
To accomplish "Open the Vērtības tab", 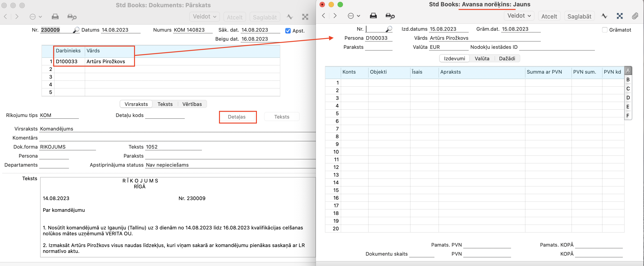I will click(x=192, y=104).
